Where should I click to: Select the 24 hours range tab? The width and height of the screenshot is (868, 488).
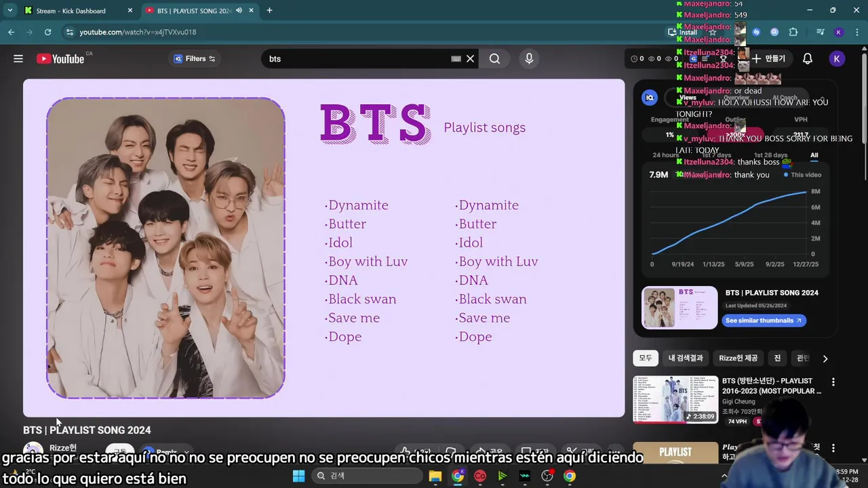665,155
